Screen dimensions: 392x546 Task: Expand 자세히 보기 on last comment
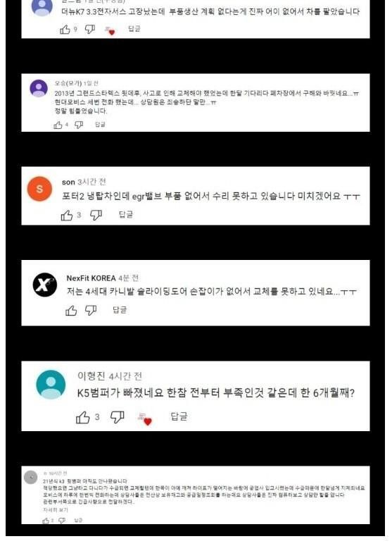[56, 510]
